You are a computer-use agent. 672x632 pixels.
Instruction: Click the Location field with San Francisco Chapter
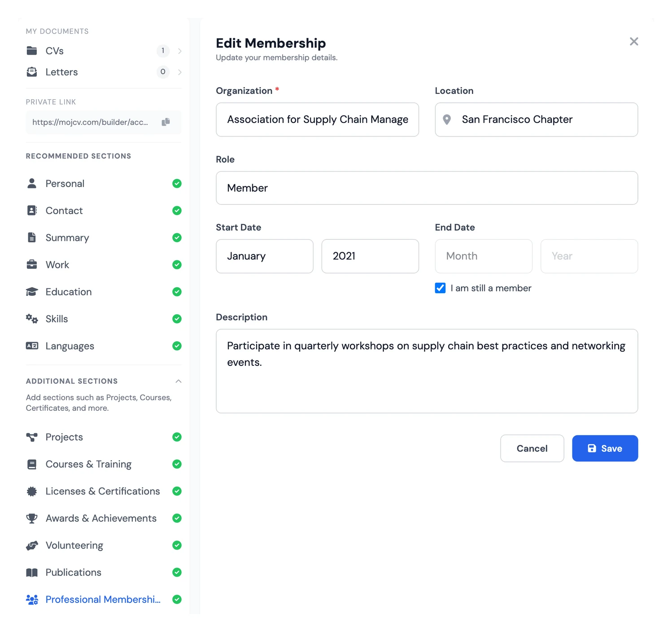[x=536, y=119]
